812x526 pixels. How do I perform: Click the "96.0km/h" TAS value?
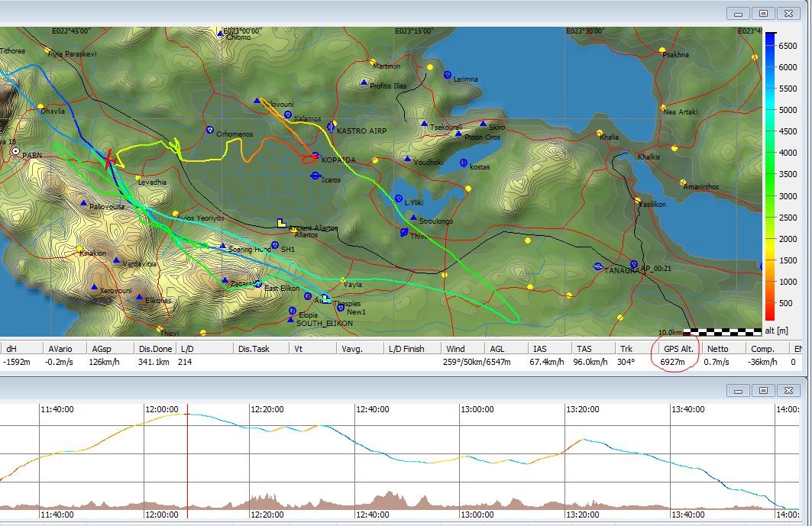point(590,362)
